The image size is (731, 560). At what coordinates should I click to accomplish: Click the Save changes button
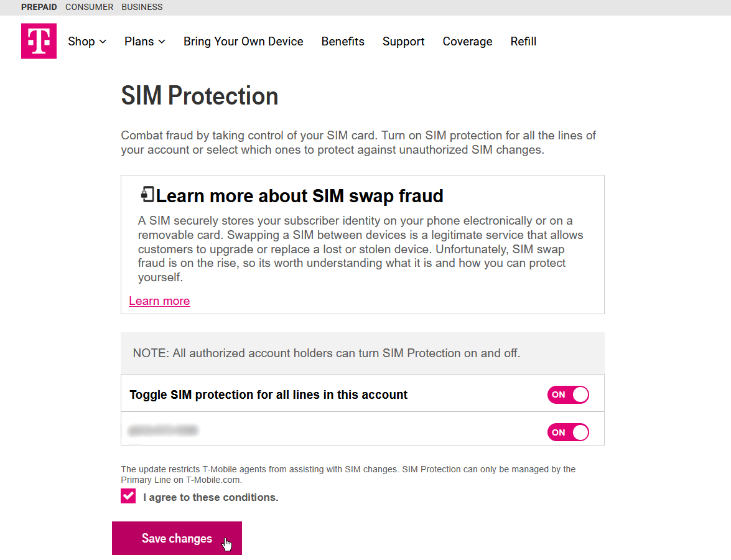click(177, 538)
